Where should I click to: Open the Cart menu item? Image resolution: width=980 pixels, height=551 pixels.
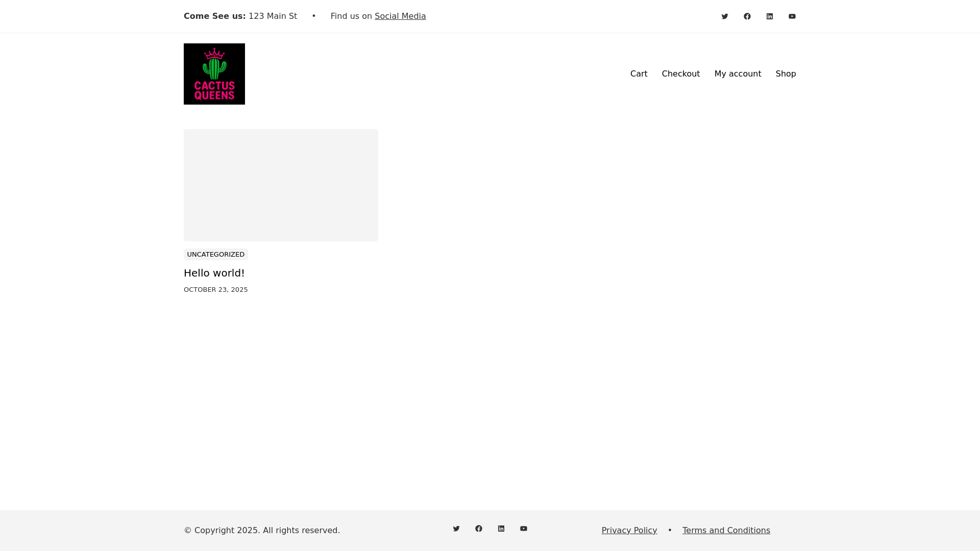(639, 74)
